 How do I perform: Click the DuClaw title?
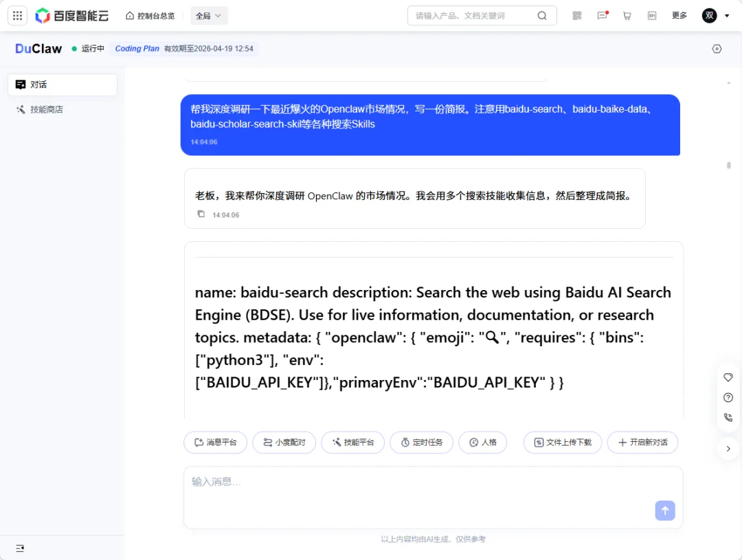click(38, 49)
